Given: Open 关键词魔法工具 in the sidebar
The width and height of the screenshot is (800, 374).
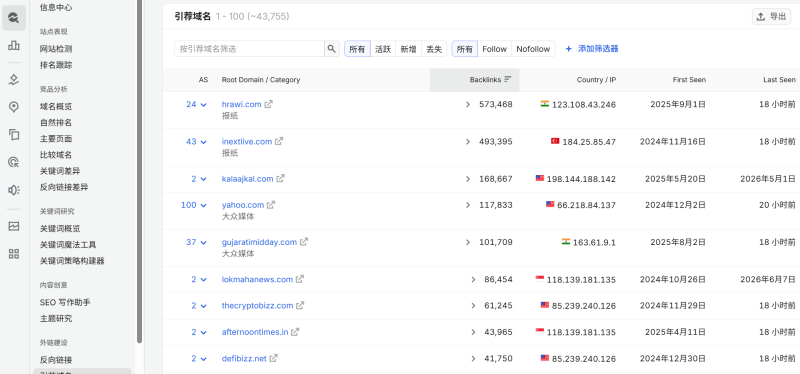Looking at the screenshot, I should (68, 244).
